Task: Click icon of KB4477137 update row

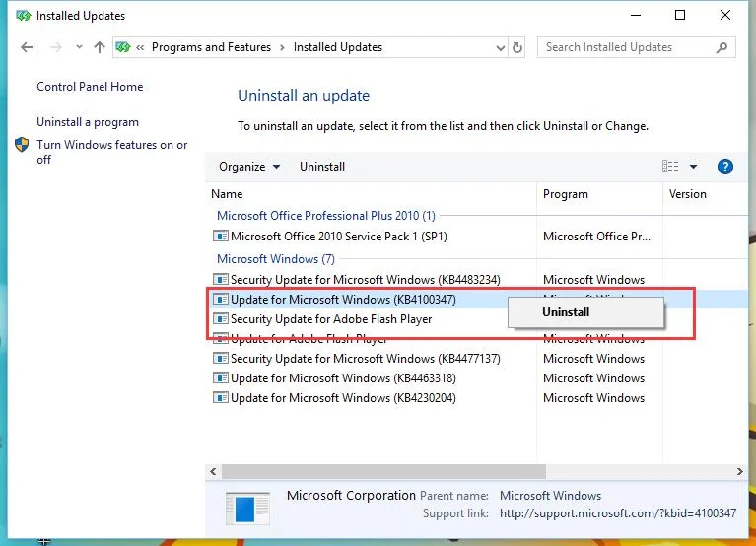Action: [x=221, y=359]
